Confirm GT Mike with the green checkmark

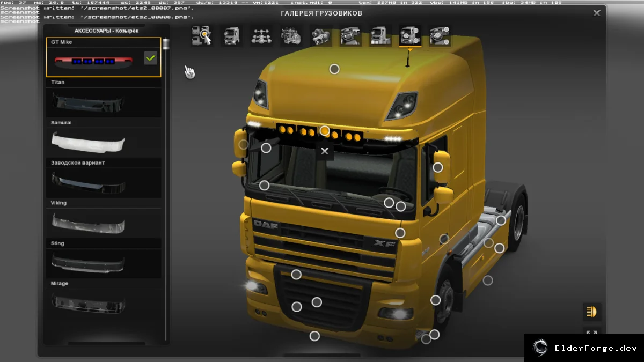(x=150, y=58)
